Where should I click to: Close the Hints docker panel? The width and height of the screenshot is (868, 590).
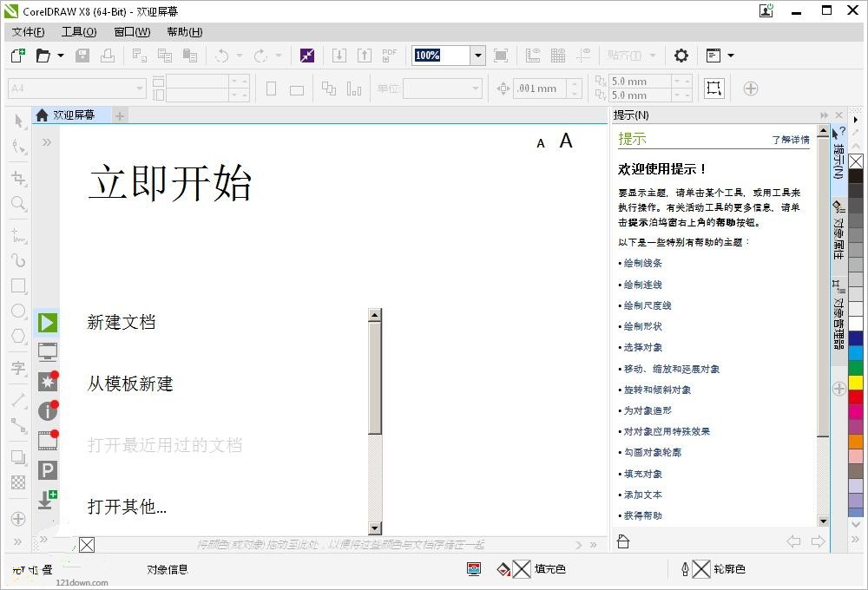838,115
